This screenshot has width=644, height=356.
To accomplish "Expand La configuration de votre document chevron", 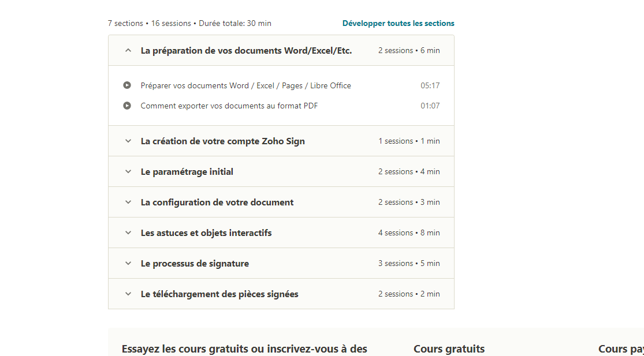I will [128, 203].
